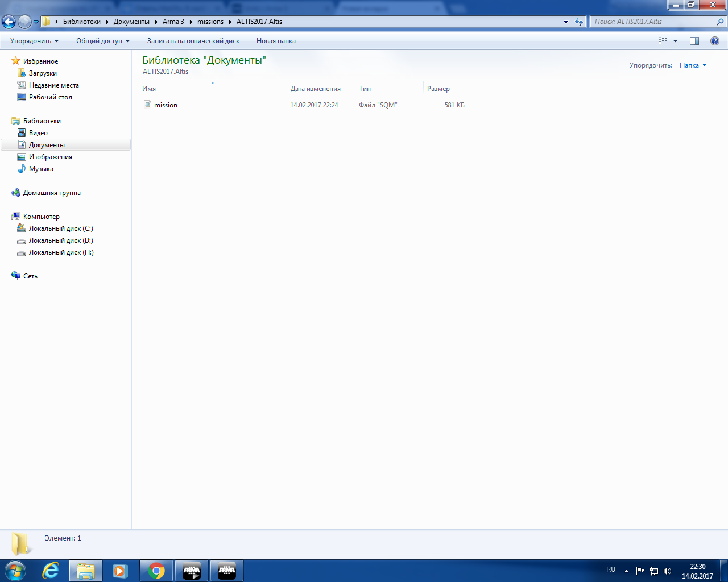Click the volume speaker tray icon
The image size is (728, 582).
[667, 571]
